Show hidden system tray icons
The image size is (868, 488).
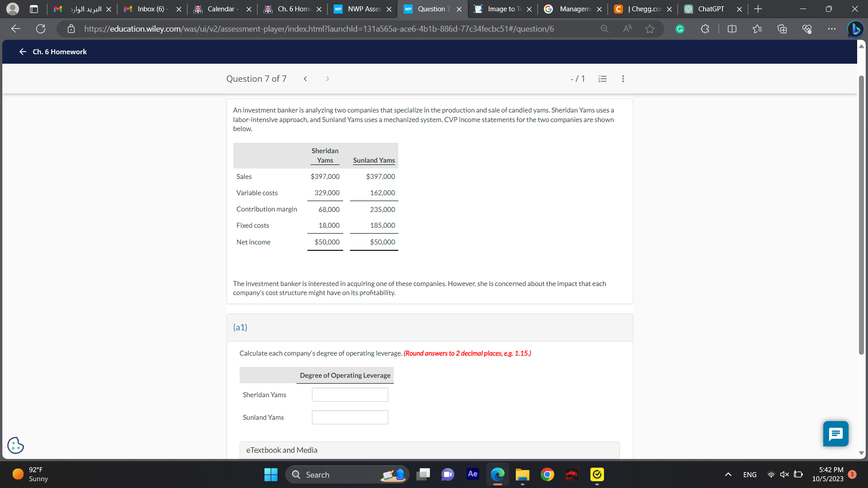coord(728,474)
